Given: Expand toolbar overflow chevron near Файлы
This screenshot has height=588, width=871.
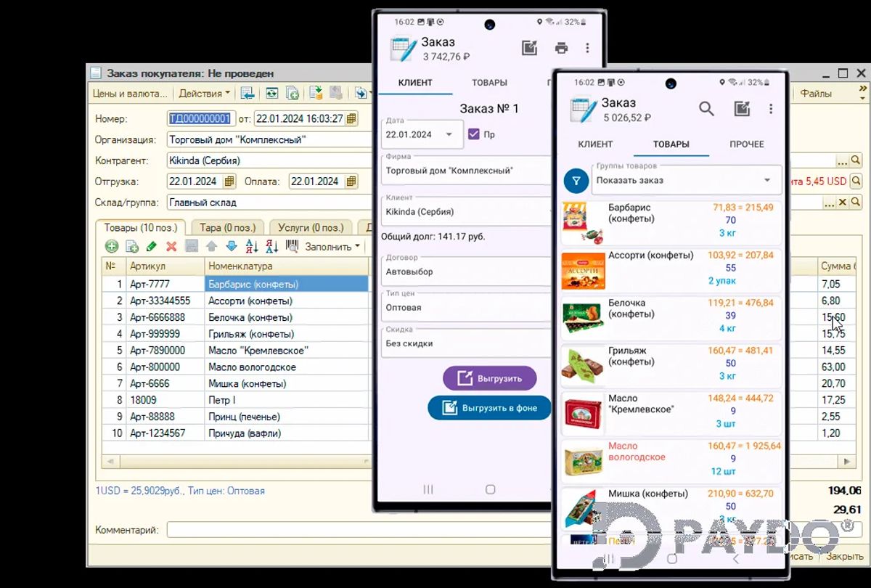Looking at the screenshot, I should pos(862,89).
